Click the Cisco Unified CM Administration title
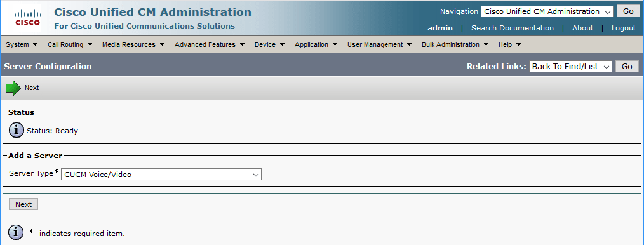 [152, 12]
